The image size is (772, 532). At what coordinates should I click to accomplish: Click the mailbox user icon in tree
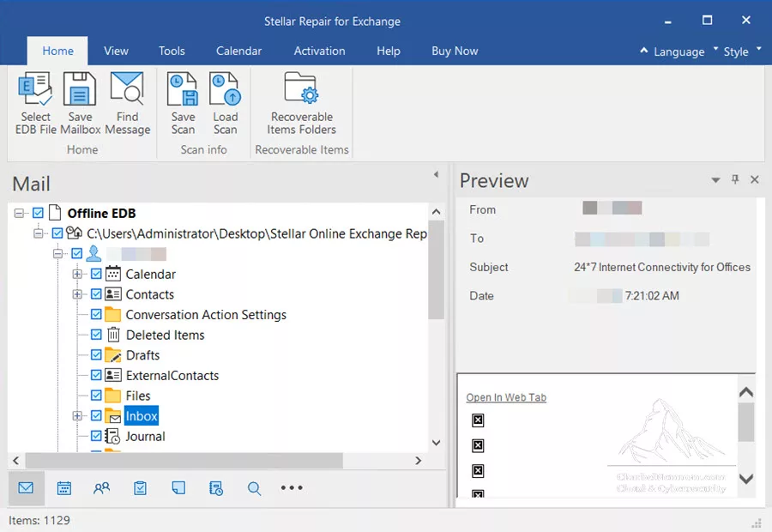coord(93,254)
